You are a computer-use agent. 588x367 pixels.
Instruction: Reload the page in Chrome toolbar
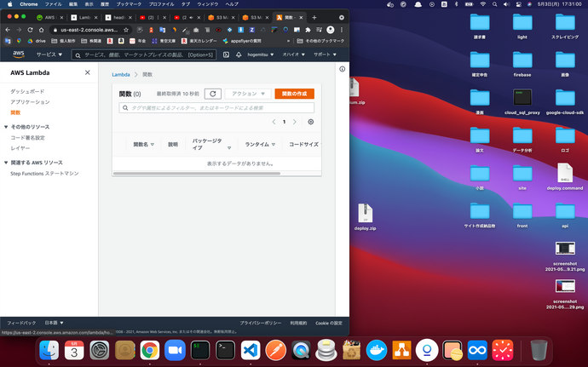pos(30,30)
